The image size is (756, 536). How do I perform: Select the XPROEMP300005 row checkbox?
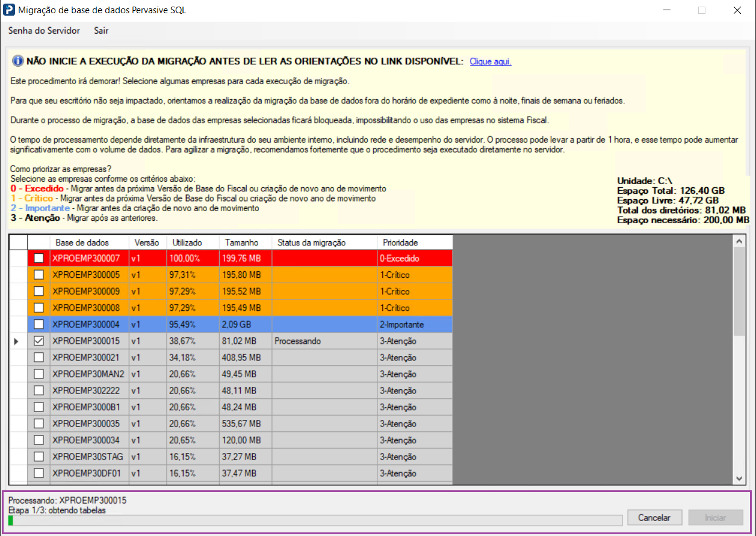point(39,275)
